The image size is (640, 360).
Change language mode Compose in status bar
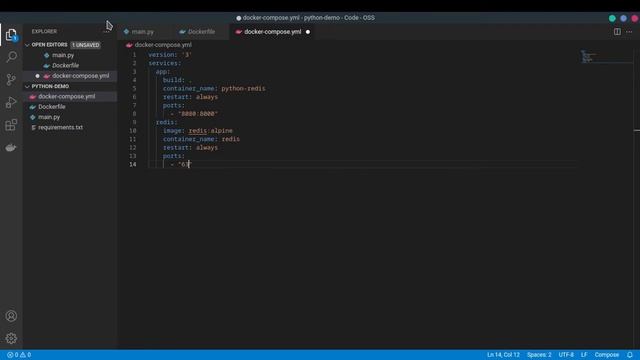pos(607,355)
